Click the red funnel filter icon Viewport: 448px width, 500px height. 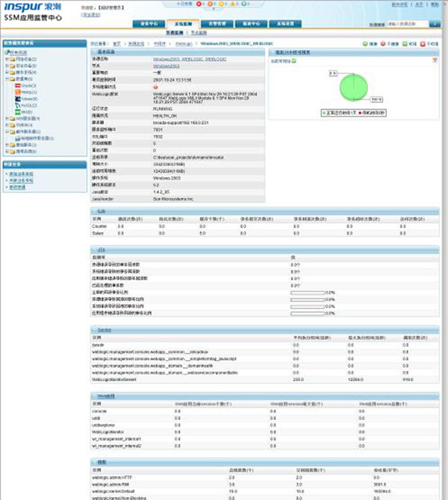tap(434, 61)
